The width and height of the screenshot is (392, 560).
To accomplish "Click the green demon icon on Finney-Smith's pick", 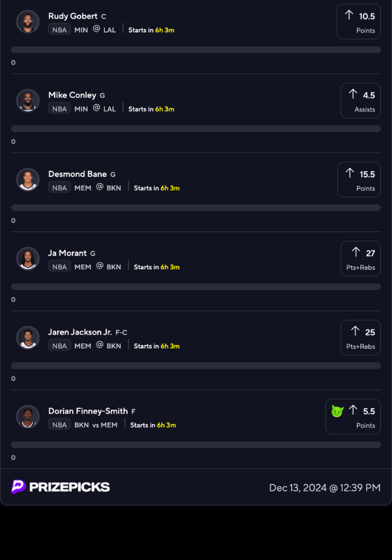I will tap(337, 411).
